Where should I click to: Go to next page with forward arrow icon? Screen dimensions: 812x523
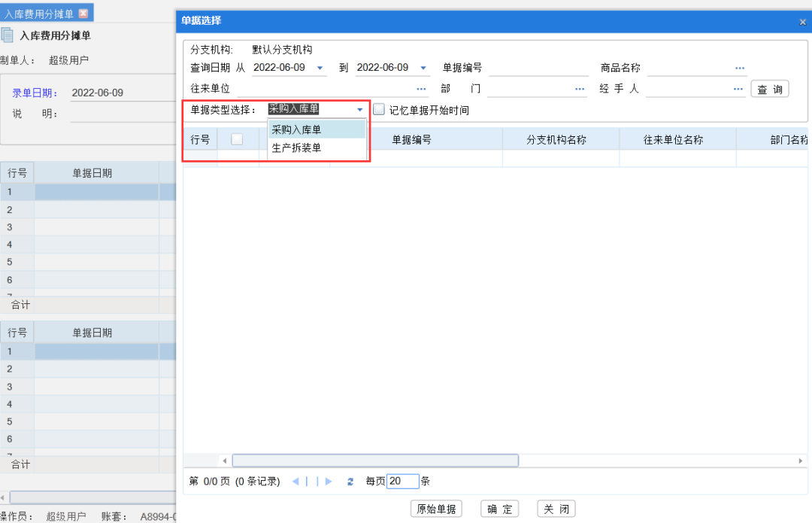[328, 481]
